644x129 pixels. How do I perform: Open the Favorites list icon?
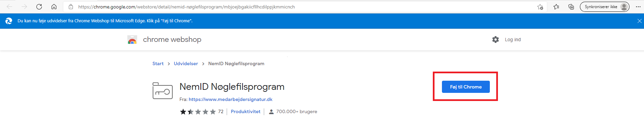556,7
